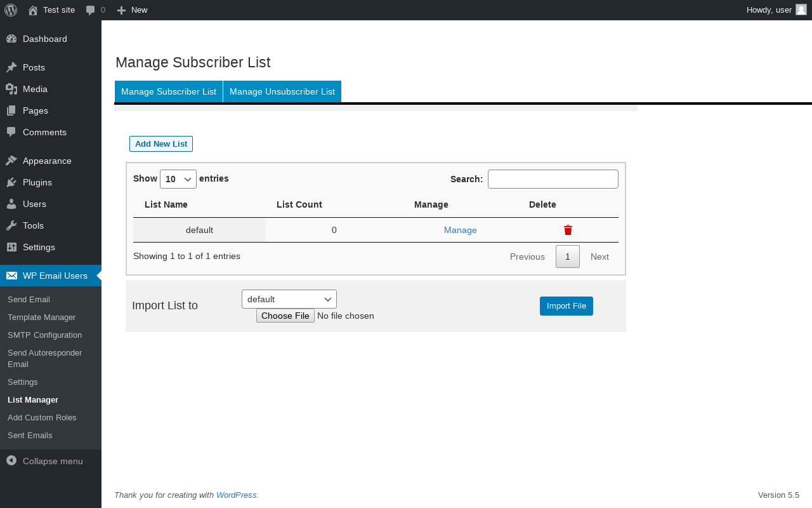Click Manage link for default list
The height and width of the screenshot is (508, 812).
460,230
